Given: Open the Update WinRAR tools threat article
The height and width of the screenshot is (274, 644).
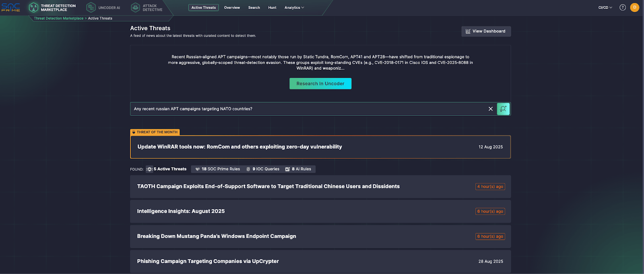Looking at the screenshot, I should point(320,147).
